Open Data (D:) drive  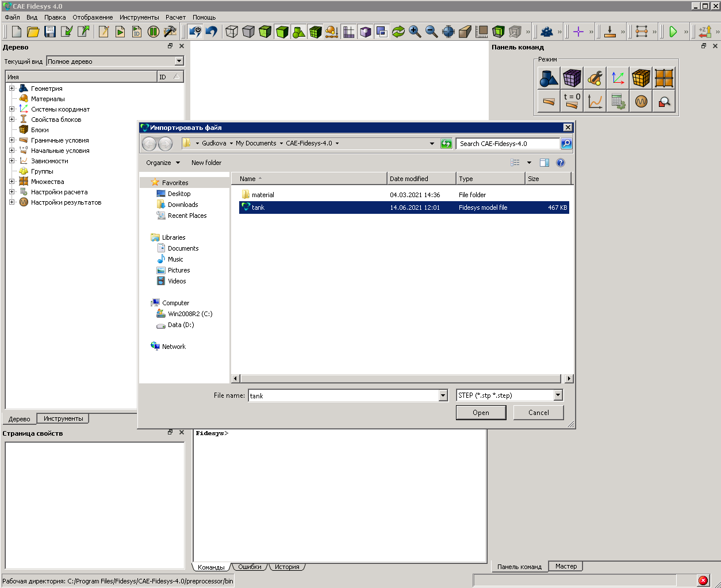(181, 325)
